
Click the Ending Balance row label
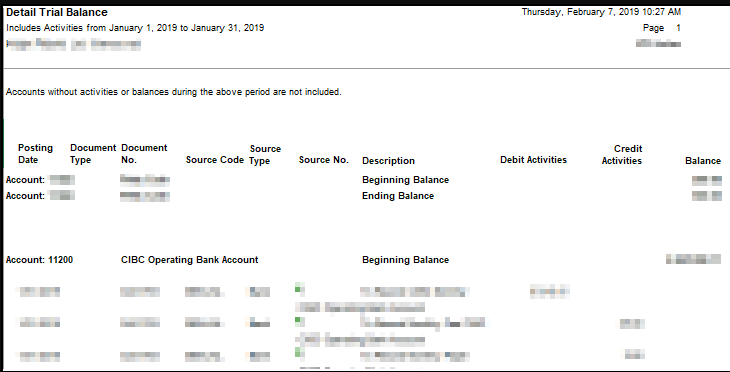(398, 196)
